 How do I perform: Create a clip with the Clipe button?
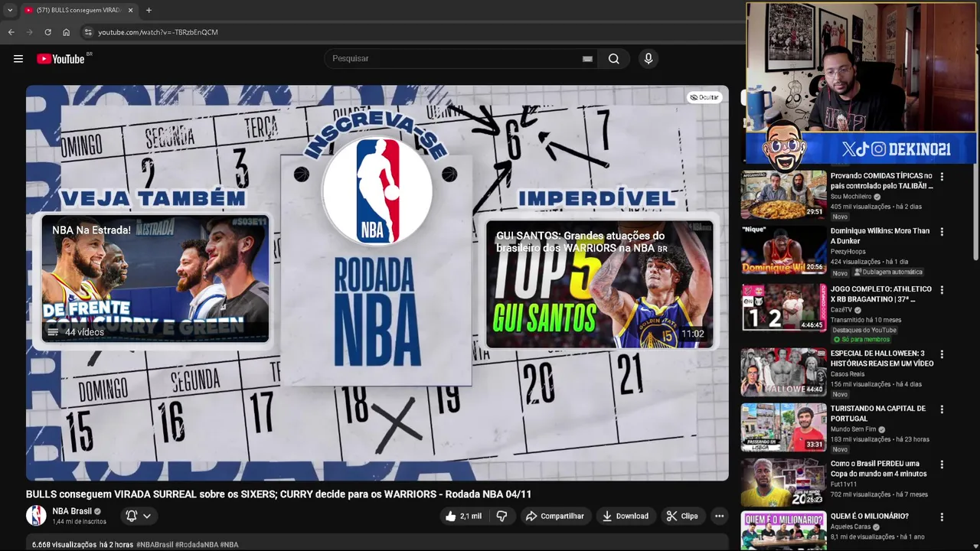[x=682, y=516]
